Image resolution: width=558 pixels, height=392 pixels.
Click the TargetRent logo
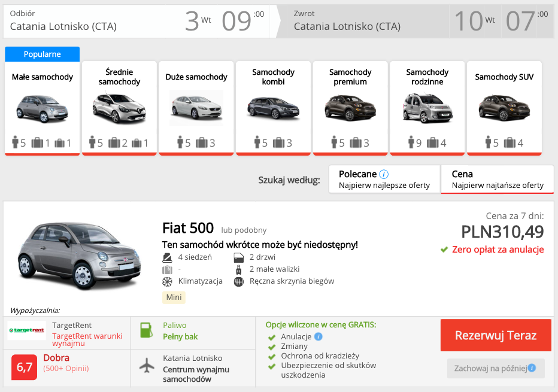(27, 330)
